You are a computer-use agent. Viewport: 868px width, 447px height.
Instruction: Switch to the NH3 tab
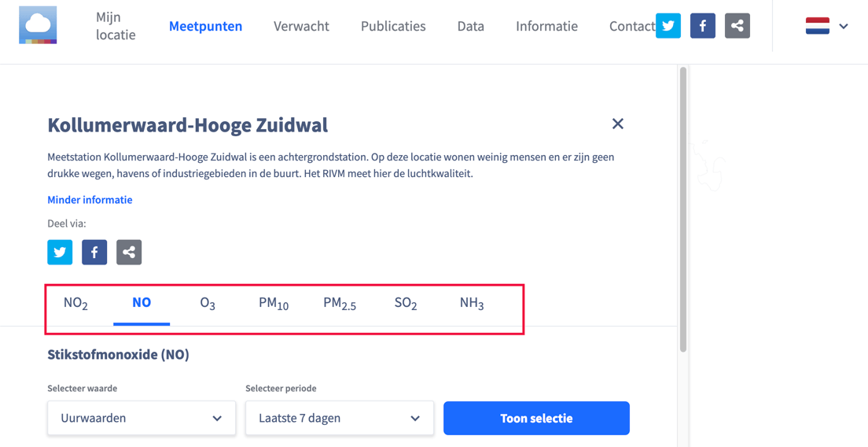pyautogui.click(x=472, y=304)
